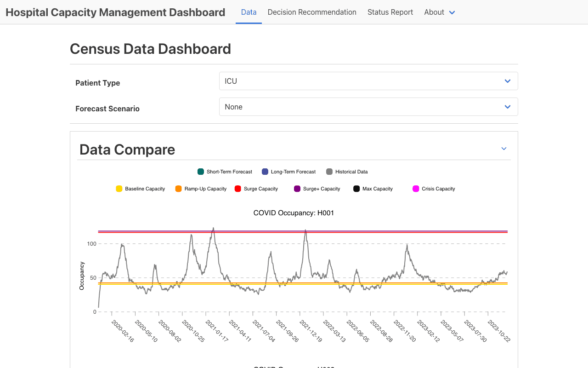The height and width of the screenshot is (368, 588).
Task: Click the 2021-12-19 axis date label
Action: click(x=311, y=331)
